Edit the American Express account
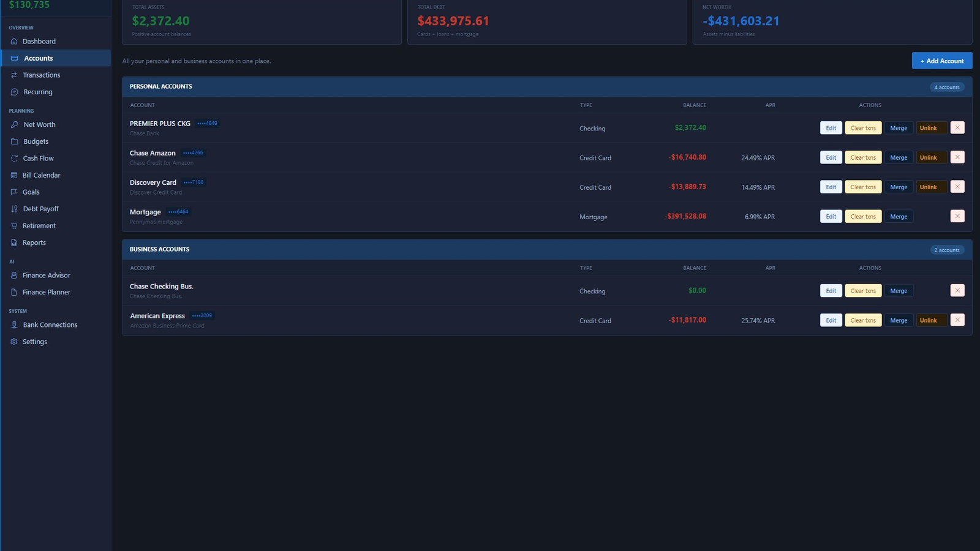The width and height of the screenshot is (980, 551). pyautogui.click(x=831, y=320)
